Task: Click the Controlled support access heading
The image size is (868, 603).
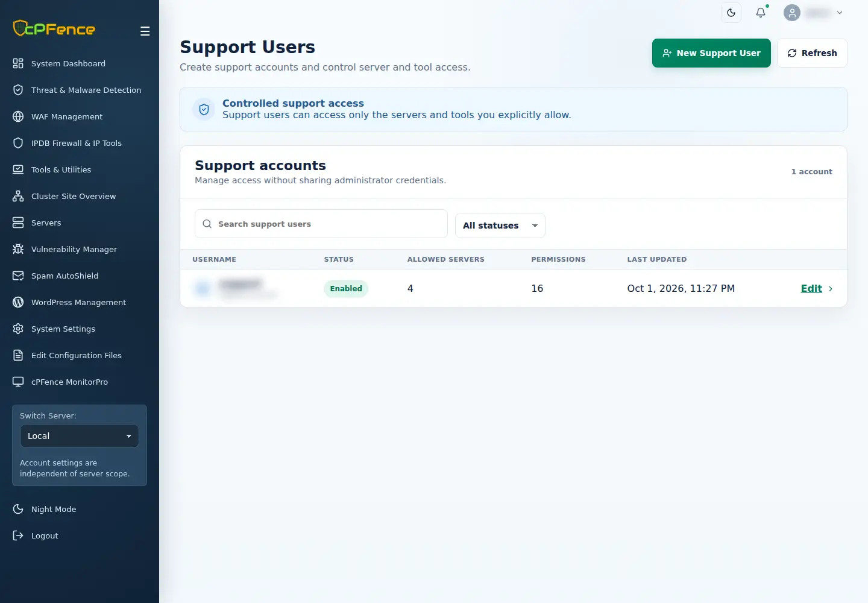Action: click(x=293, y=103)
